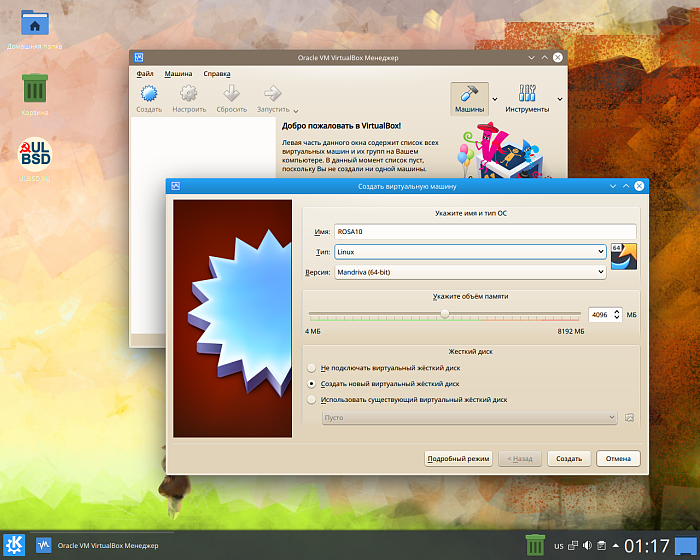The image size is (700, 560).
Task: Click the Назад button
Action: (x=520, y=459)
